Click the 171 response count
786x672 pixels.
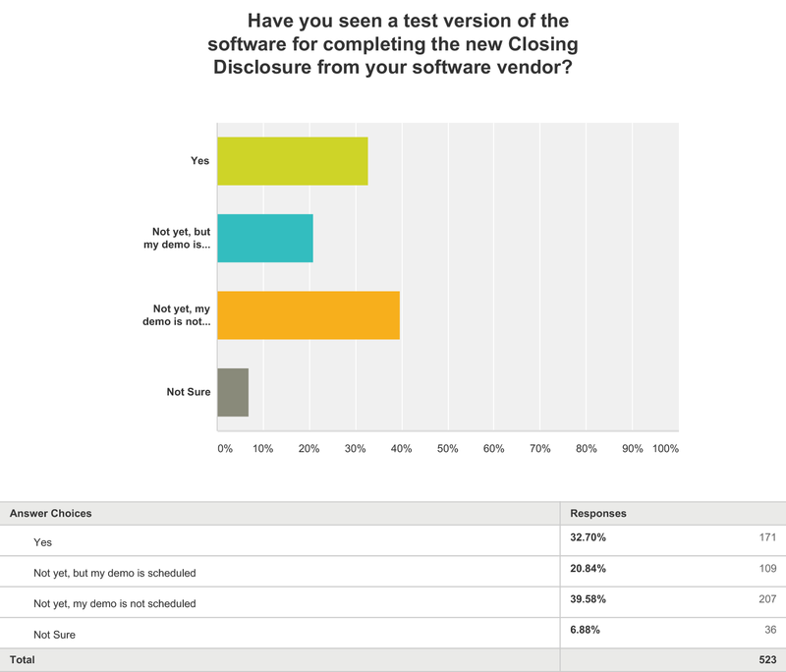click(x=767, y=537)
